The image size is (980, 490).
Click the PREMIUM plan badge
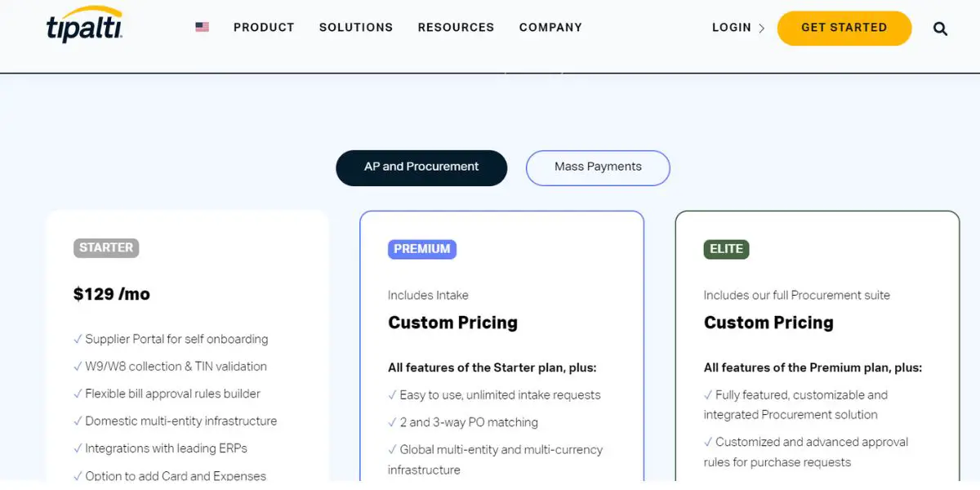click(x=422, y=249)
